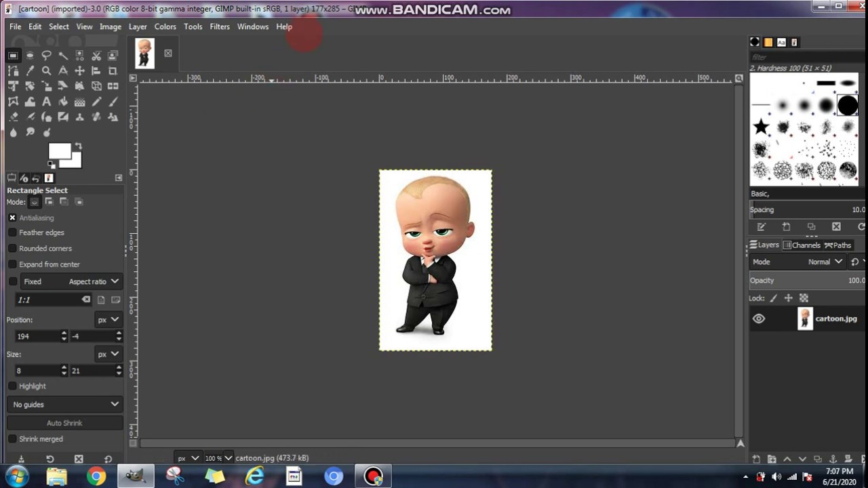Toggle the Antialiasing checkbox
The image size is (868, 488).
pos(12,218)
